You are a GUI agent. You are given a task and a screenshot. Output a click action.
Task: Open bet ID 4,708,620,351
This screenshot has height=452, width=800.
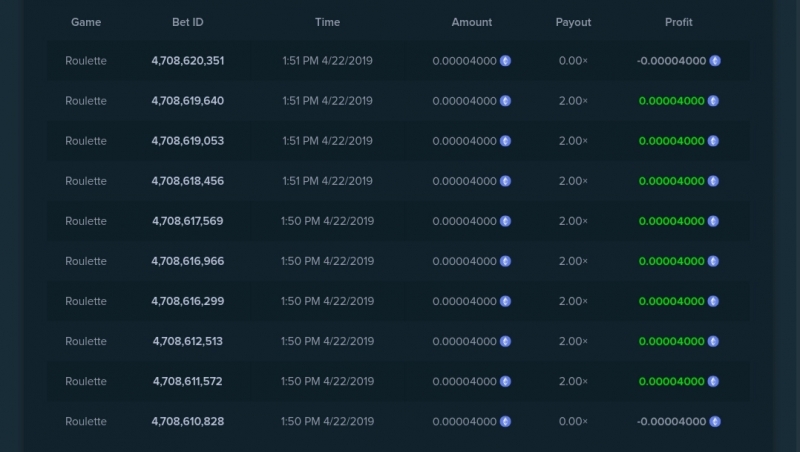pyautogui.click(x=188, y=61)
